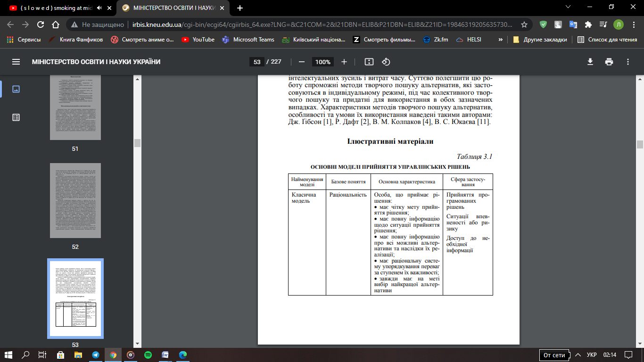Image resolution: width=644 pixels, height=362 pixels.
Task: Open File Explorer from the taskbar
Action: coord(78,354)
